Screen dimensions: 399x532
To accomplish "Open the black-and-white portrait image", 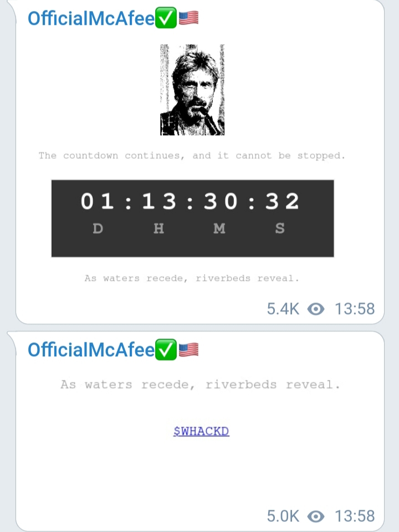I will click(192, 90).
